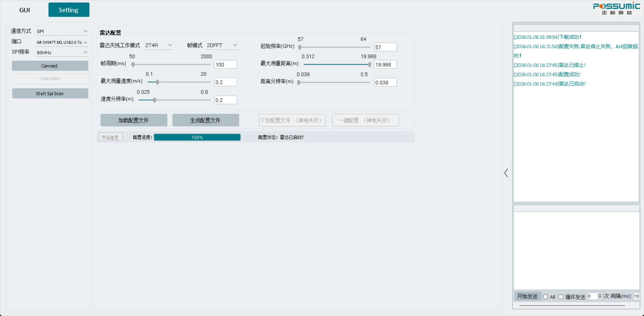Select the Setting tab
Viewport: 644px width, 316px height.
tap(69, 10)
